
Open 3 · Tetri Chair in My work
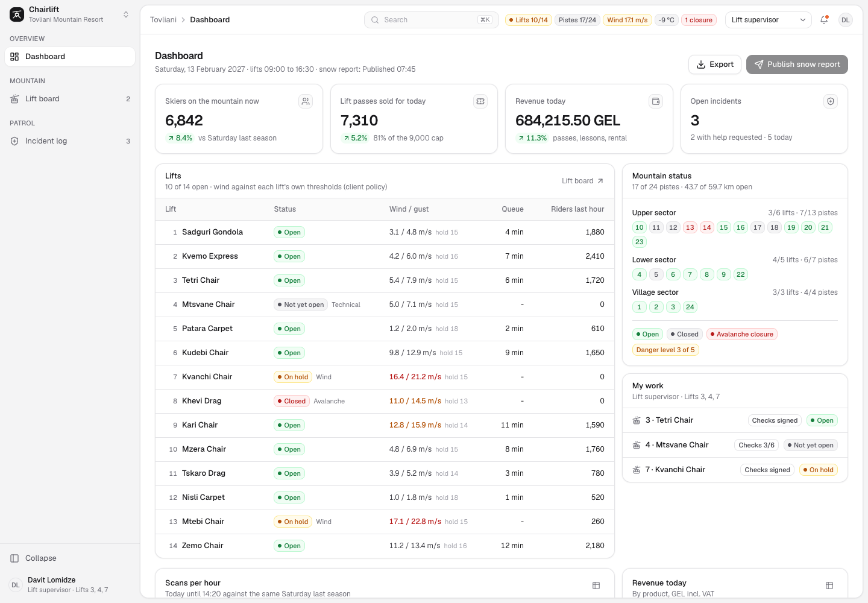point(735,420)
